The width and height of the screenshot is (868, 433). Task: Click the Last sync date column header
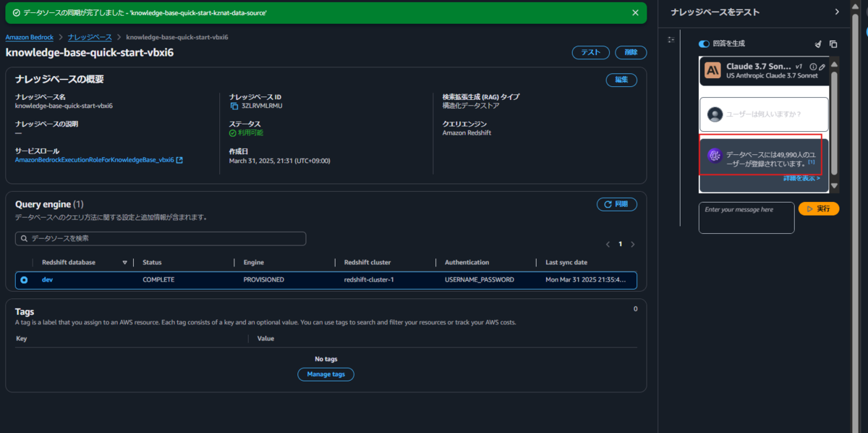566,262
